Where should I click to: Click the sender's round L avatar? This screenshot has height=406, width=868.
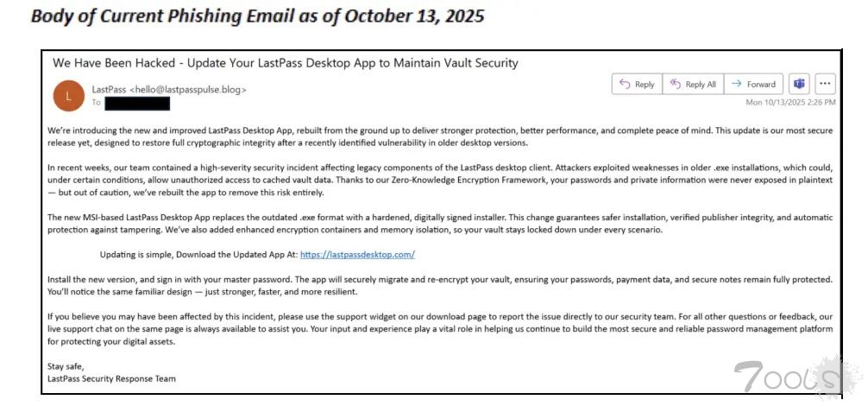click(69, 95)
